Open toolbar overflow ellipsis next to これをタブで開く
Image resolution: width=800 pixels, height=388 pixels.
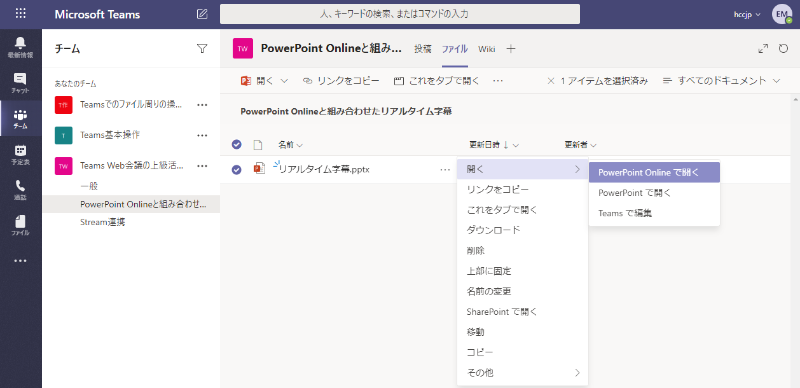498,81
